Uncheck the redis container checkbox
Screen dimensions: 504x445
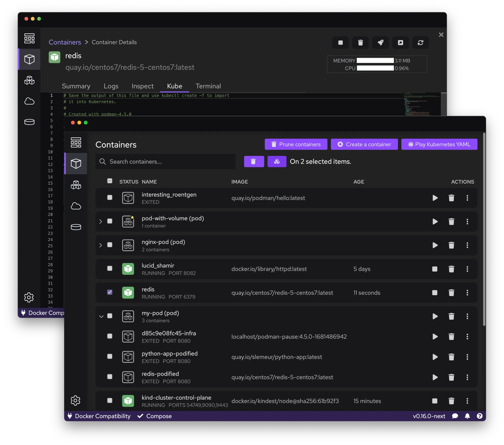[x=110, y=292]
